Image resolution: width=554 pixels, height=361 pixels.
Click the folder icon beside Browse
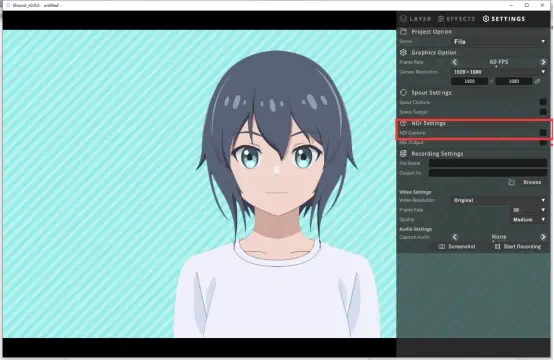tap(511, 182)
